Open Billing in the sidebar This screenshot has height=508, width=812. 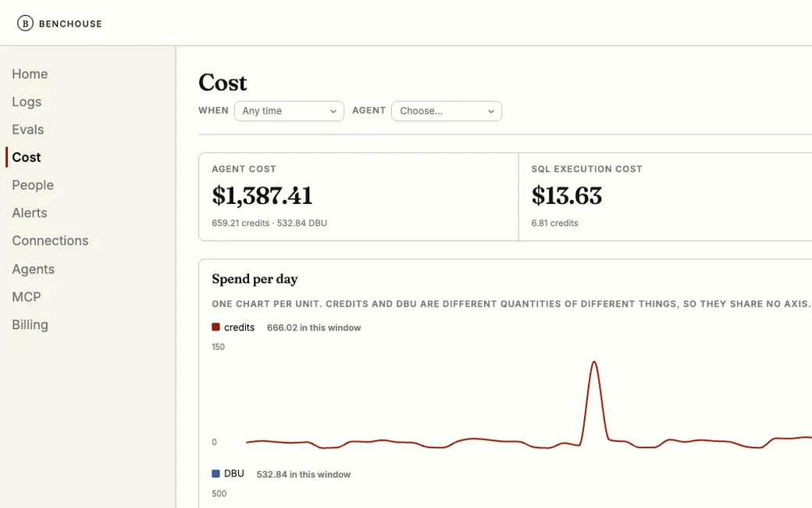30,324
